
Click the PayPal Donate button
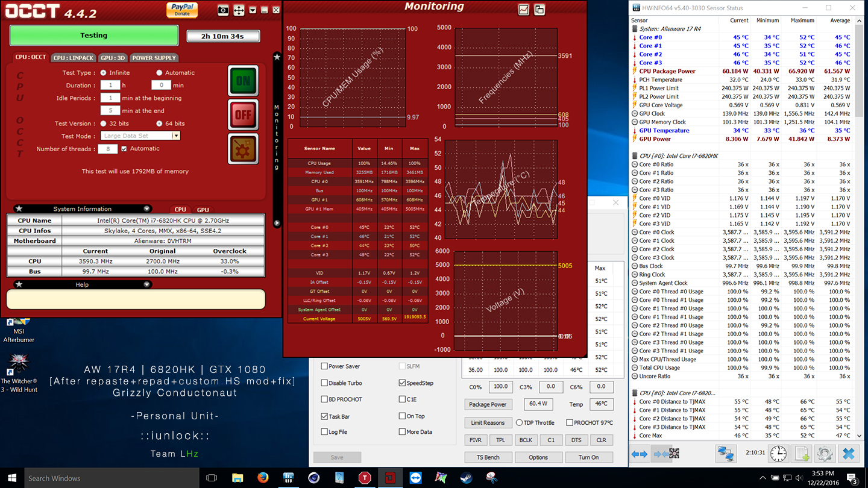pyautogui.click(x=181, y=10)
